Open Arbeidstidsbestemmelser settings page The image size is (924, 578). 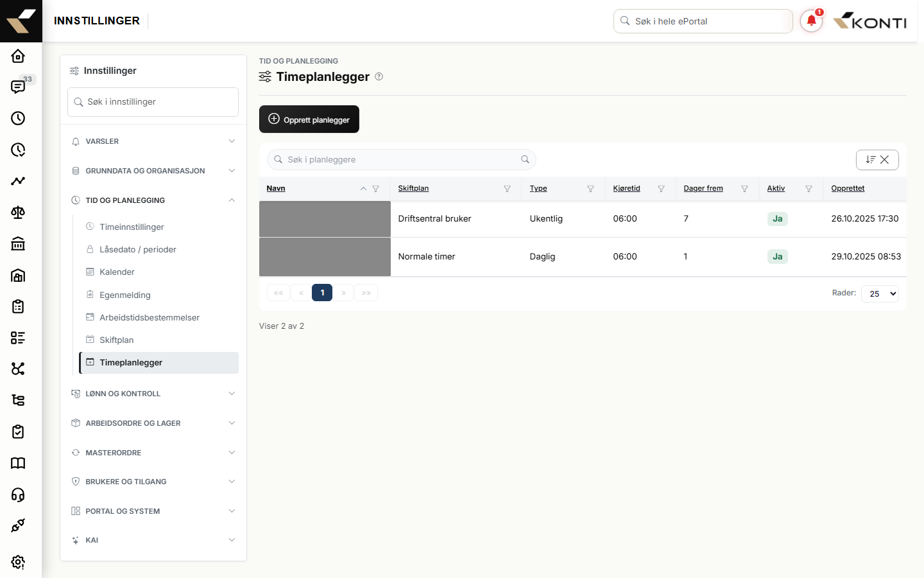click(x=159, y=317)
